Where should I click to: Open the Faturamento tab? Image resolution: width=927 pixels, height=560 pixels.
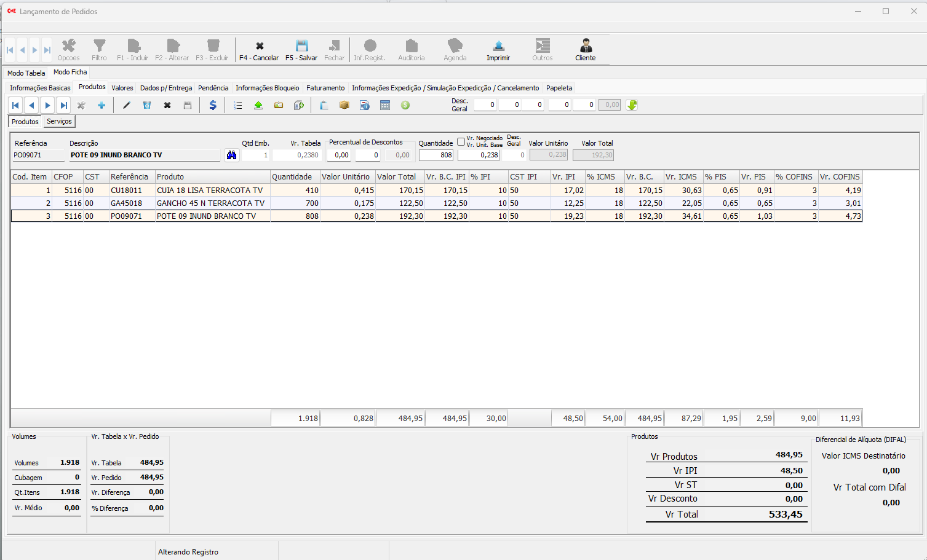325,88
